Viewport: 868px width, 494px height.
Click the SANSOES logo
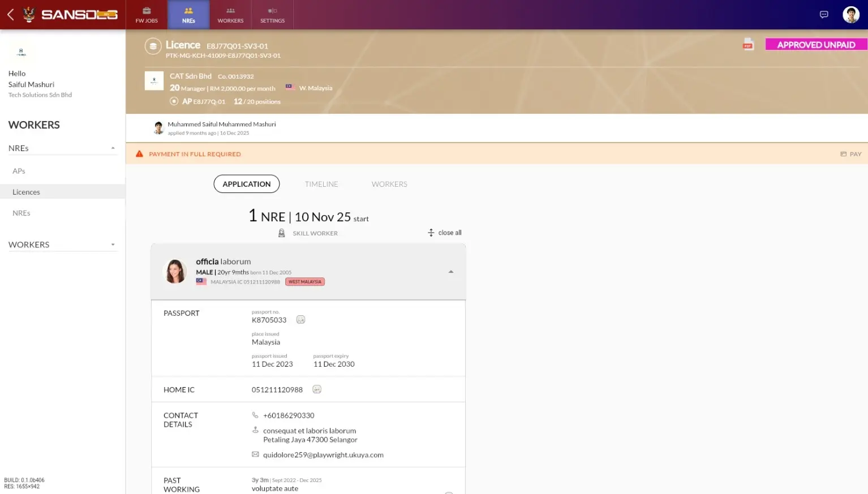click(70, 14)
